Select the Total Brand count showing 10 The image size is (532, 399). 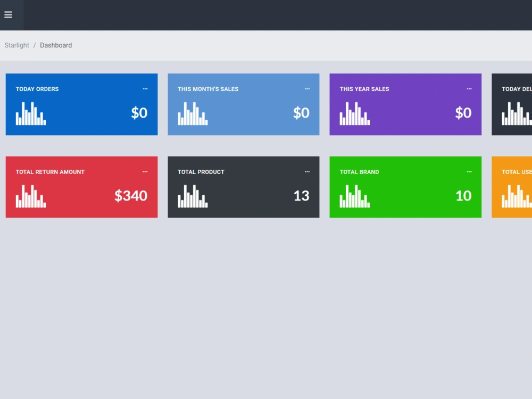tap(463, 196)
